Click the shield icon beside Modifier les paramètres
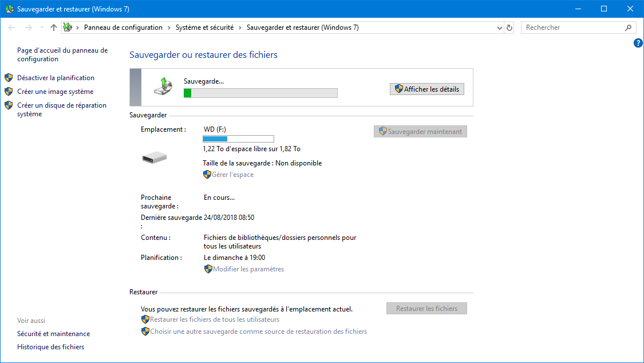The width and height of the screenshot is (644, 363). 208,269
